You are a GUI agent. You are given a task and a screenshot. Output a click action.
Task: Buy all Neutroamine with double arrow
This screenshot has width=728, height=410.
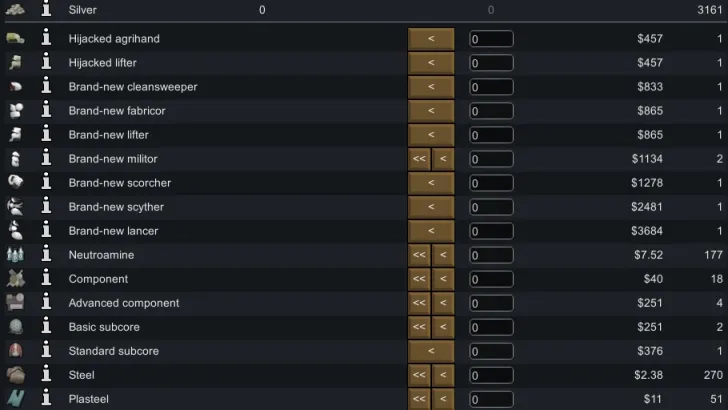[419, 255]
